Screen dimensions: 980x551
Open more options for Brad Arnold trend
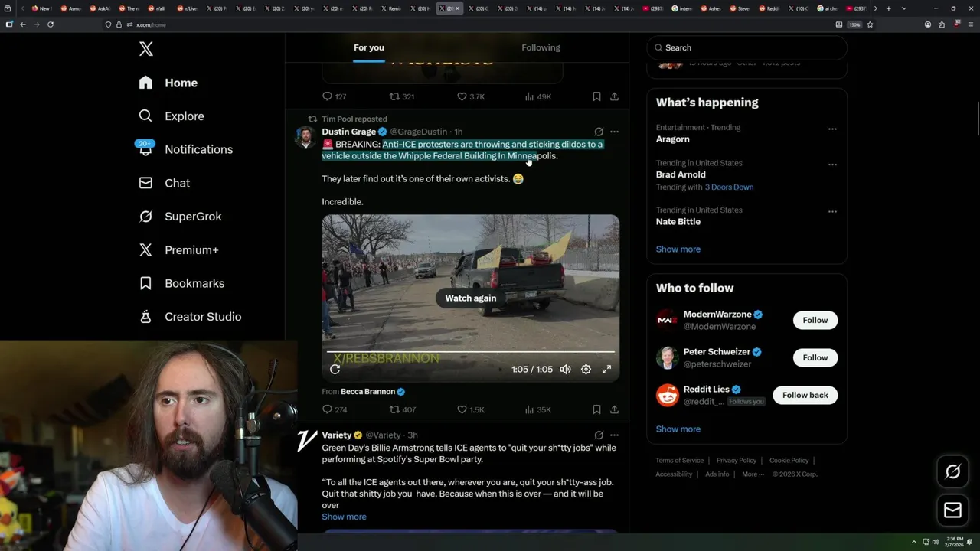(832, 164)
